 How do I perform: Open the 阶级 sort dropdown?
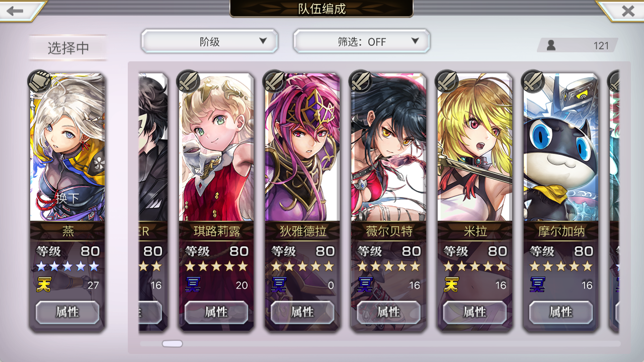209,41
